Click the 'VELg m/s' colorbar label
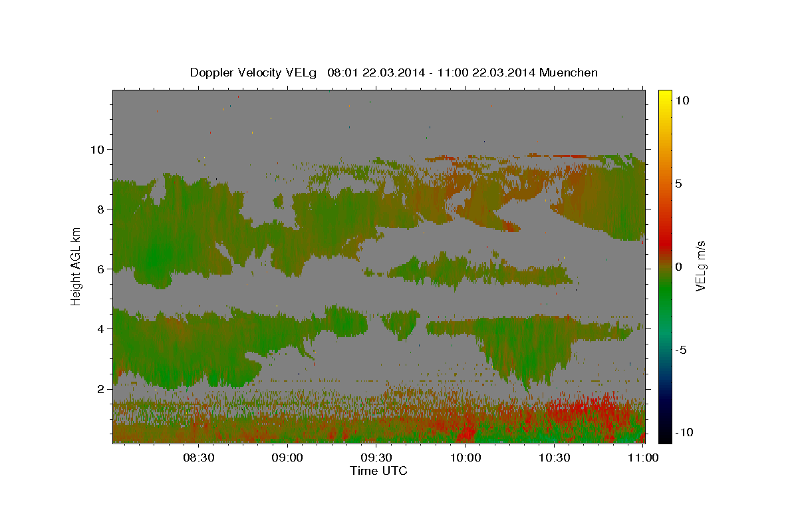Image resolution: width=798 pixels, height=532 pixels. coord(700,266)
